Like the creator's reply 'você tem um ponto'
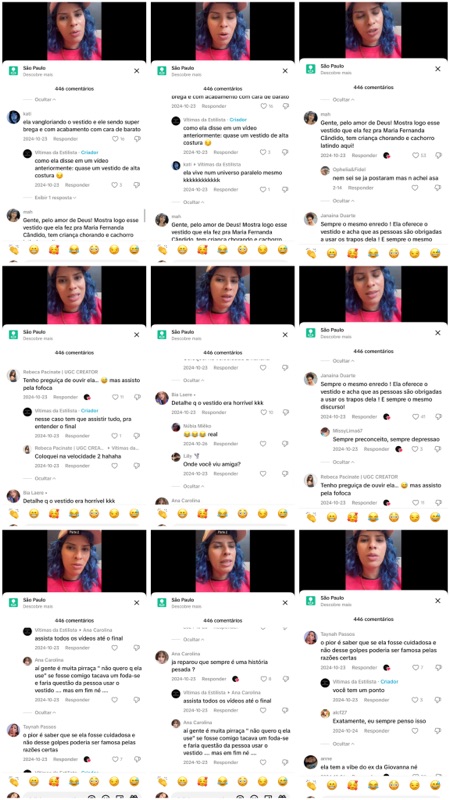 click(x=415, y=699)
